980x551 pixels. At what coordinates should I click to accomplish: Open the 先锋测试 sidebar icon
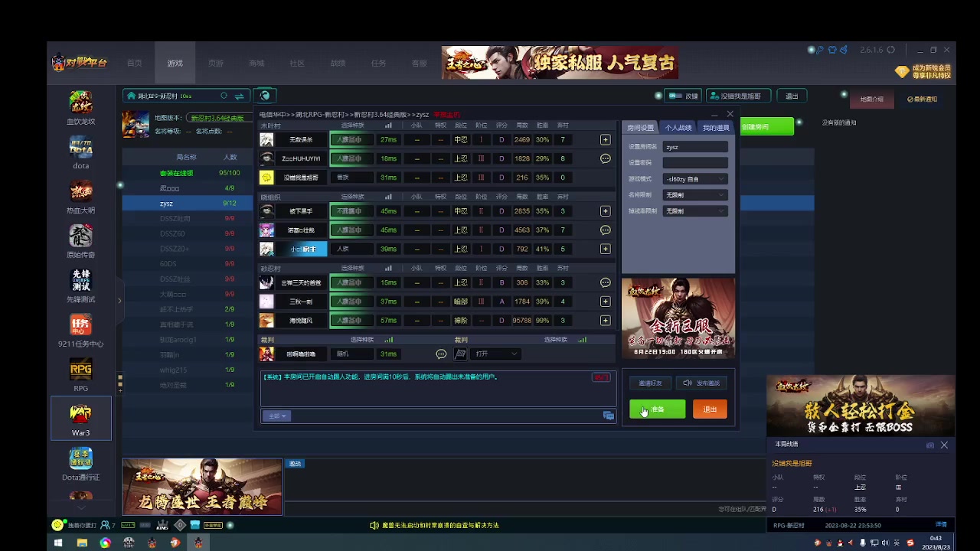(80, 286)
